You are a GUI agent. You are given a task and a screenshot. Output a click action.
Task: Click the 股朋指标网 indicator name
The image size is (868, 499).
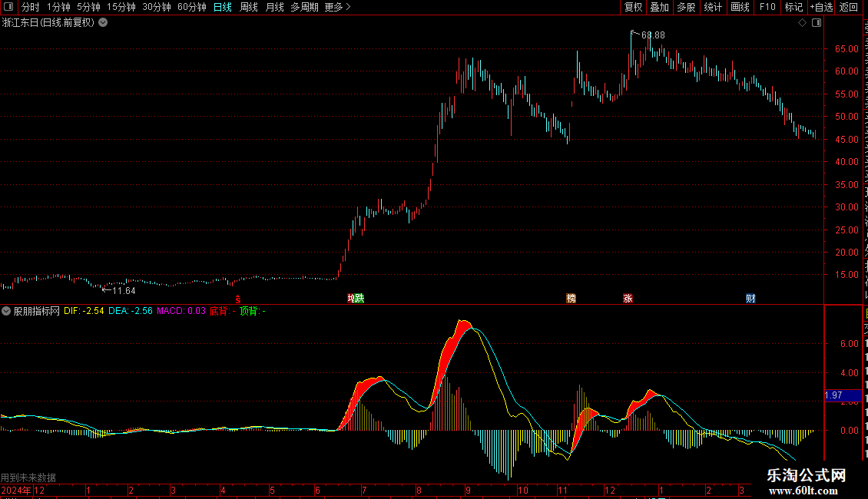pyautogui.click(x=37, y=311)
